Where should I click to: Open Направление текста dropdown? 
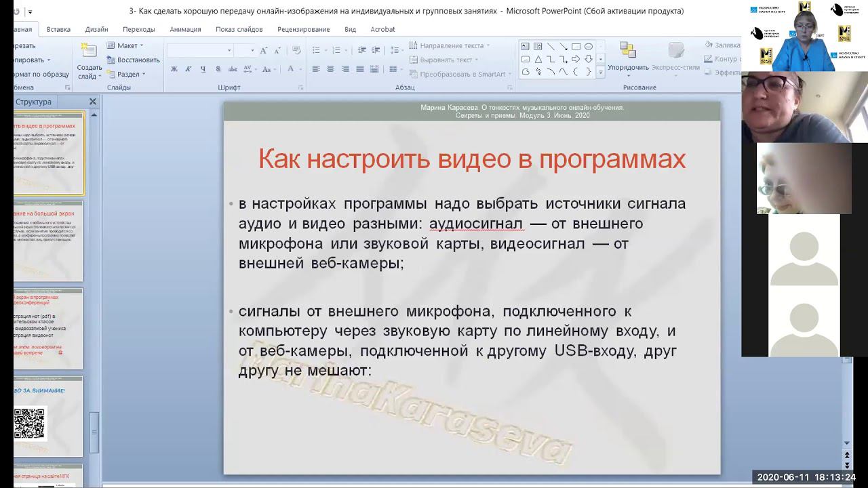451,45
